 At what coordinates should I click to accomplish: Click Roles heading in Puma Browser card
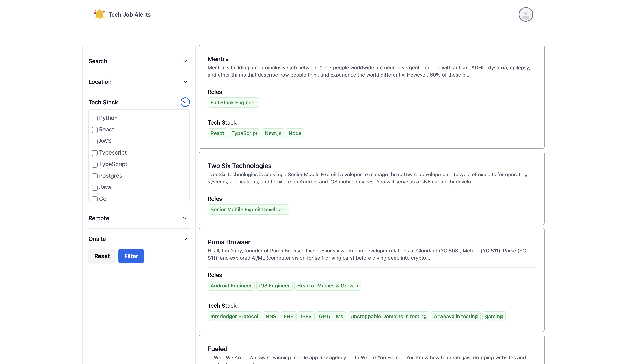click(215, 275)
